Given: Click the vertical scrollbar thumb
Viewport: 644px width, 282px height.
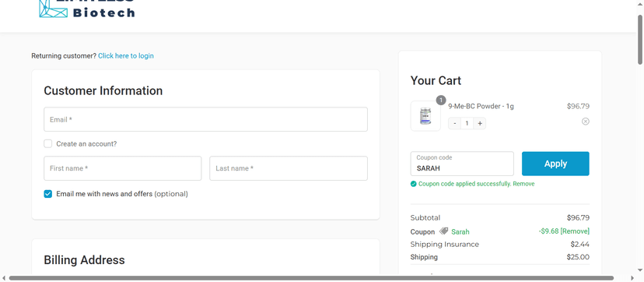Looking at the screenshot, I should pyautogui.click(x=640, y=40).
